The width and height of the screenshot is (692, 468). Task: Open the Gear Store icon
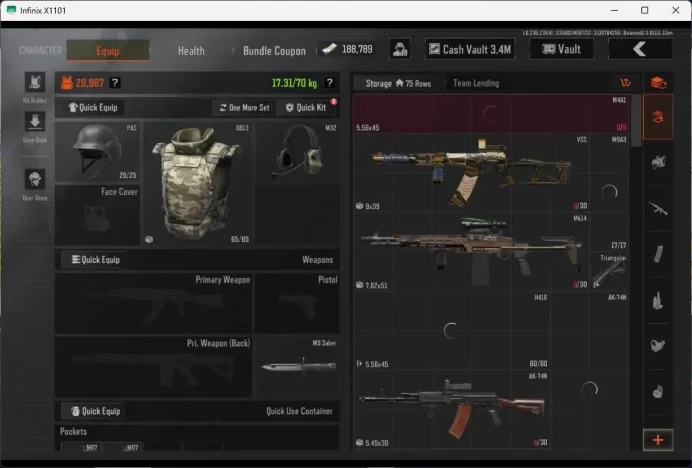click(x=35, y=180)
